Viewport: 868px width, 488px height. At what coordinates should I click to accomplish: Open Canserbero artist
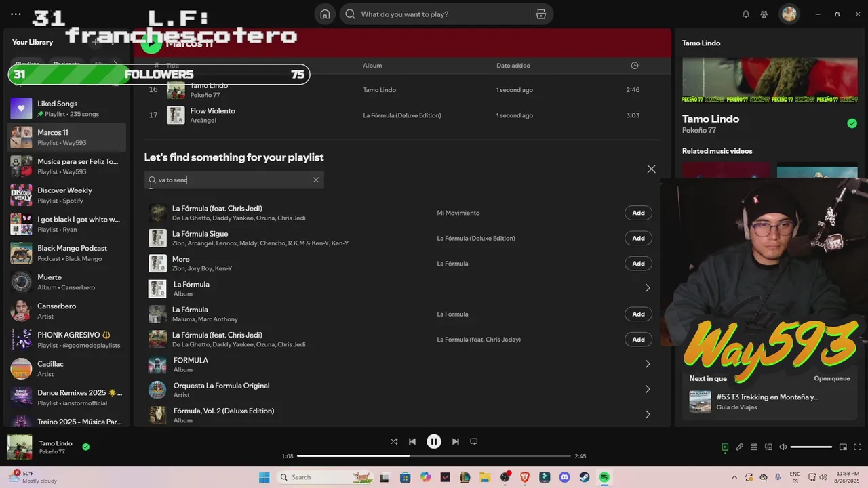[x=66, y=311]
